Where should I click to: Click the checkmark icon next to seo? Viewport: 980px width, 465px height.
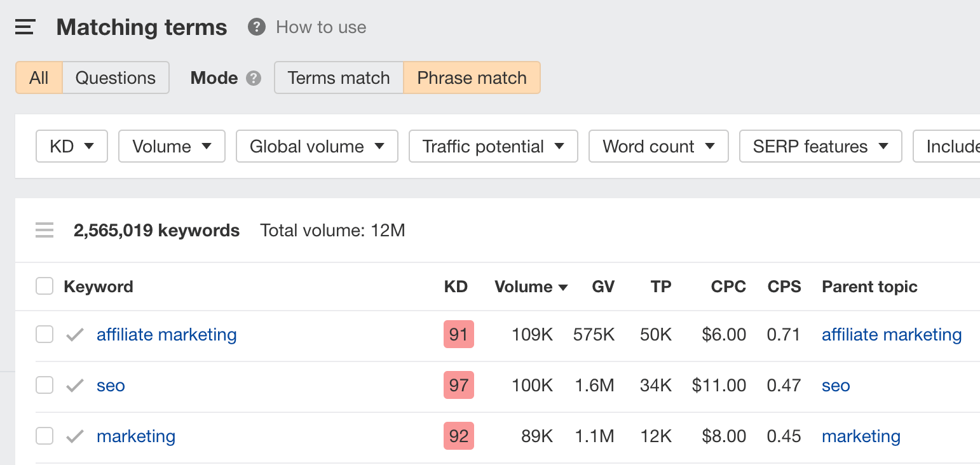pos(74,385)
